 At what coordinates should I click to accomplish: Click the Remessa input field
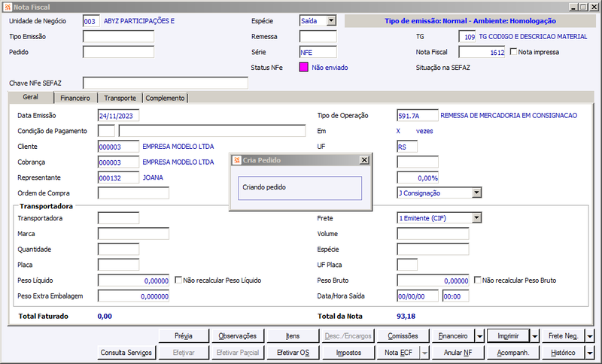[x=318, y=36]
